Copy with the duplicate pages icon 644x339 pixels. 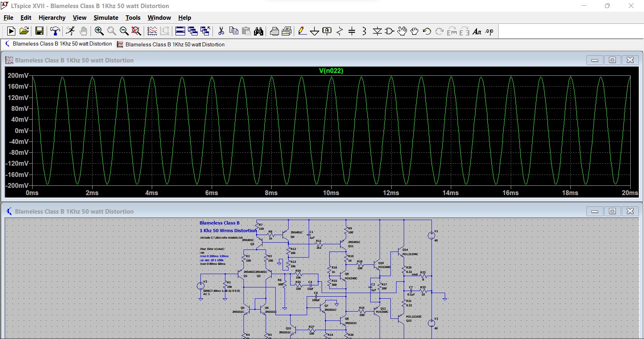pos(233,31)
